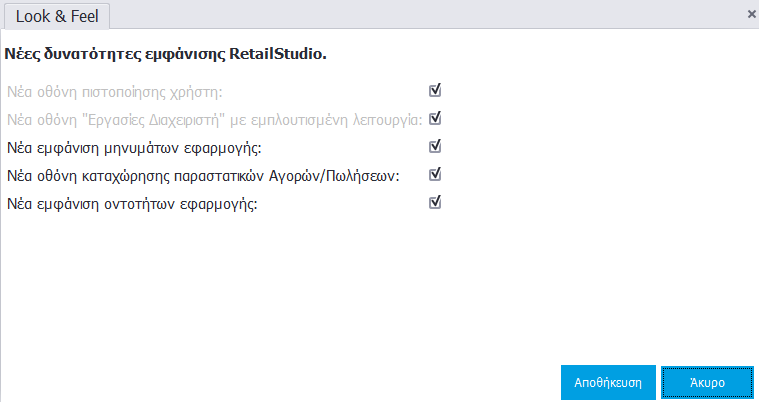Click the Αποθήκευση button
This screenshot has width=759, height=402.
(x=608, y=382)
